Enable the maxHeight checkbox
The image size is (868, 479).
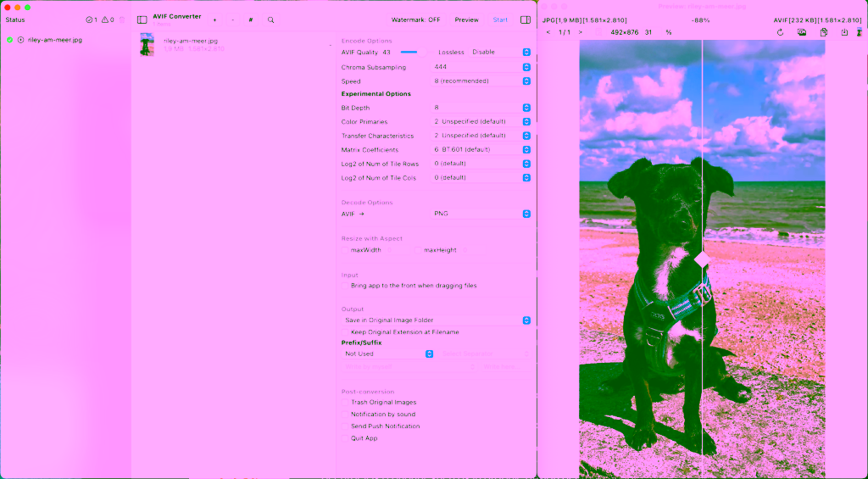click(x=418, y=250)
